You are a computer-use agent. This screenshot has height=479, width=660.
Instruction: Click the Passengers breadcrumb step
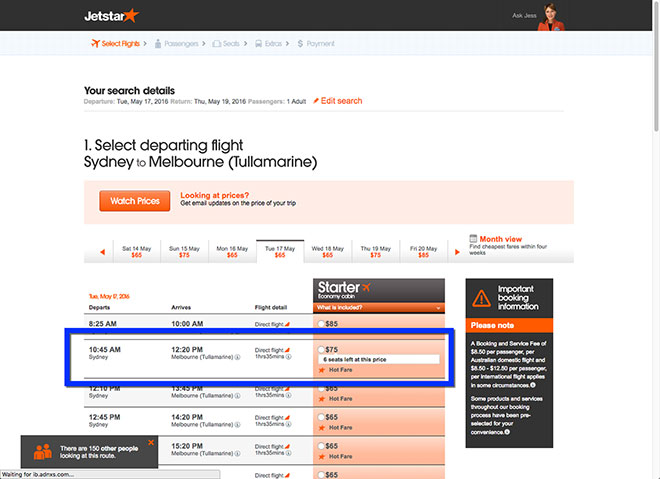point(176,43)
